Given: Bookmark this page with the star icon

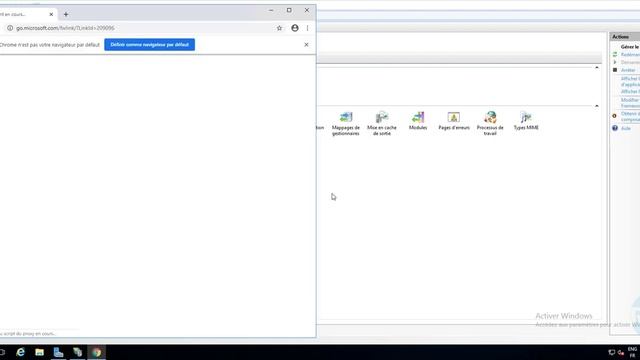Looking at the screenshot, I should coord(279,28).
